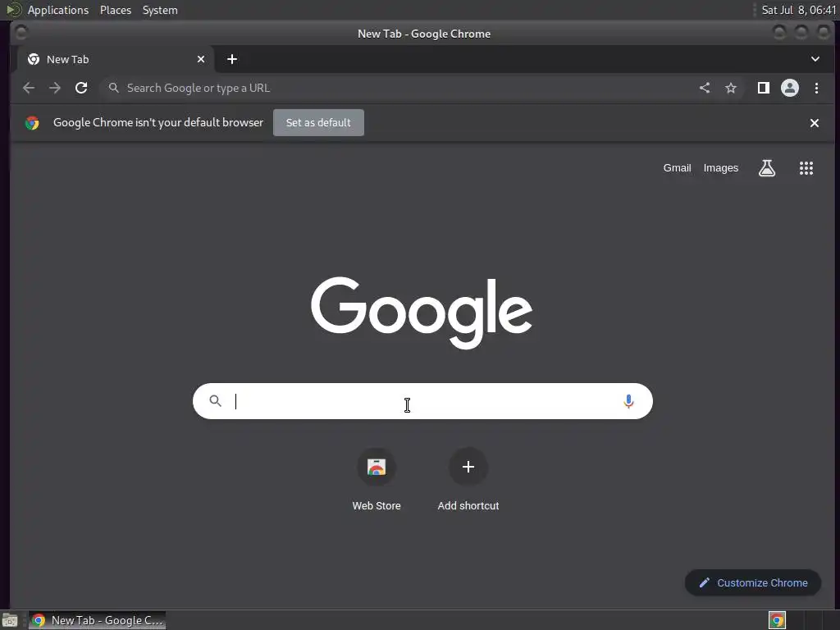Viewport: 840px width, 630px height.
Task: Click show desktop icon in bottom panel
Action: click(10, 620)
